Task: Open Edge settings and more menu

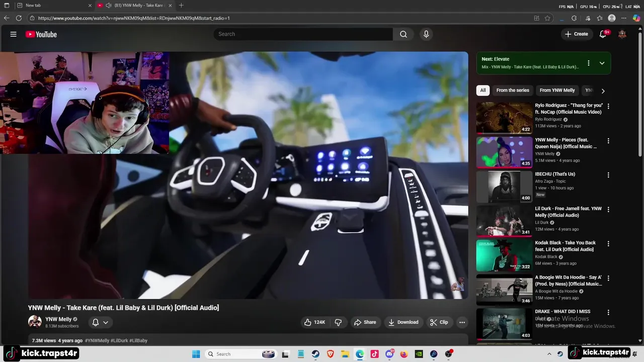Action: tap(624, 18)
